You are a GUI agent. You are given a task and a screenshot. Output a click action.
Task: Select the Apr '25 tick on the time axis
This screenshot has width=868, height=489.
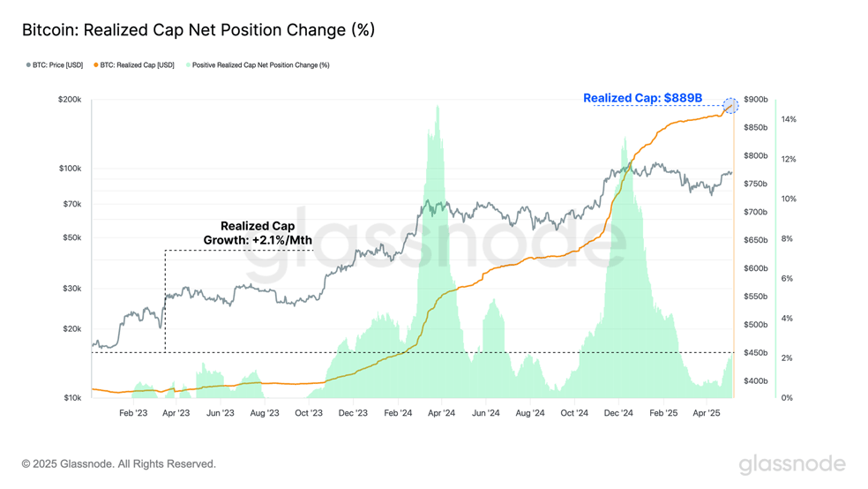pyautogui.click(x=707, y=413)
